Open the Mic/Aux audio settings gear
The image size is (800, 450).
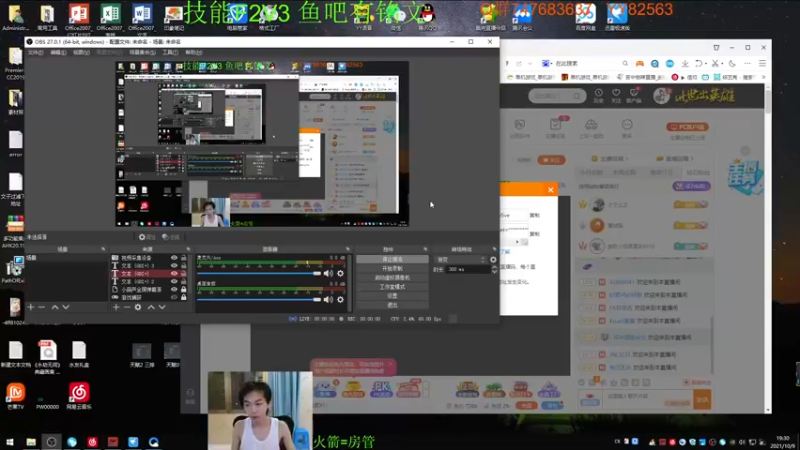click(340, 273)
